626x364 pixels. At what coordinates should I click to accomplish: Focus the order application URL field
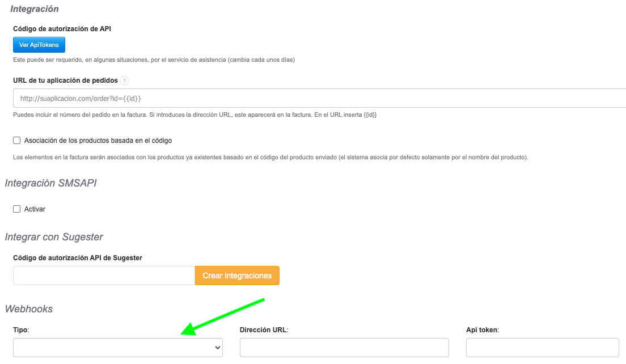[x=318, y=98]
